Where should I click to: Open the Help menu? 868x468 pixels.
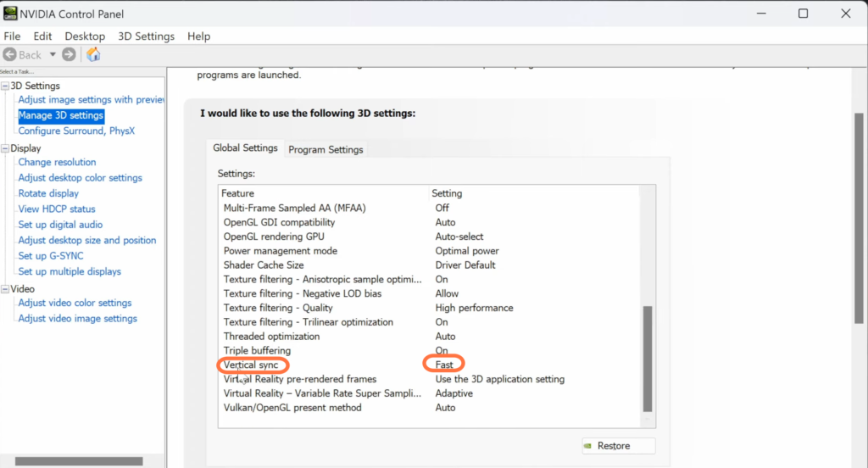pos(198,36)
